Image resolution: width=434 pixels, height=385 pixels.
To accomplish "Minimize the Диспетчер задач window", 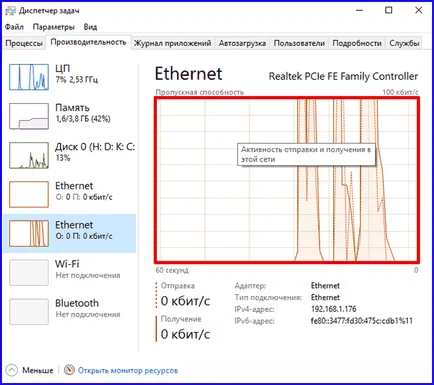I will click(359, 10).
